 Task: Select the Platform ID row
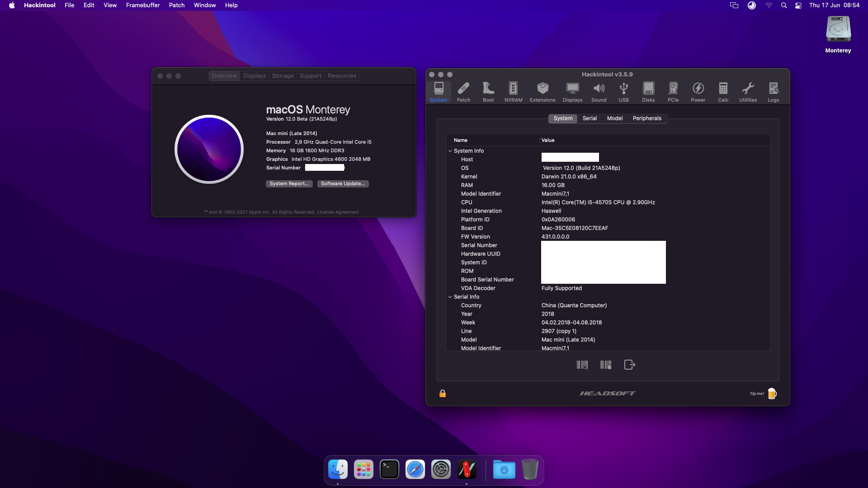(608, 220)
